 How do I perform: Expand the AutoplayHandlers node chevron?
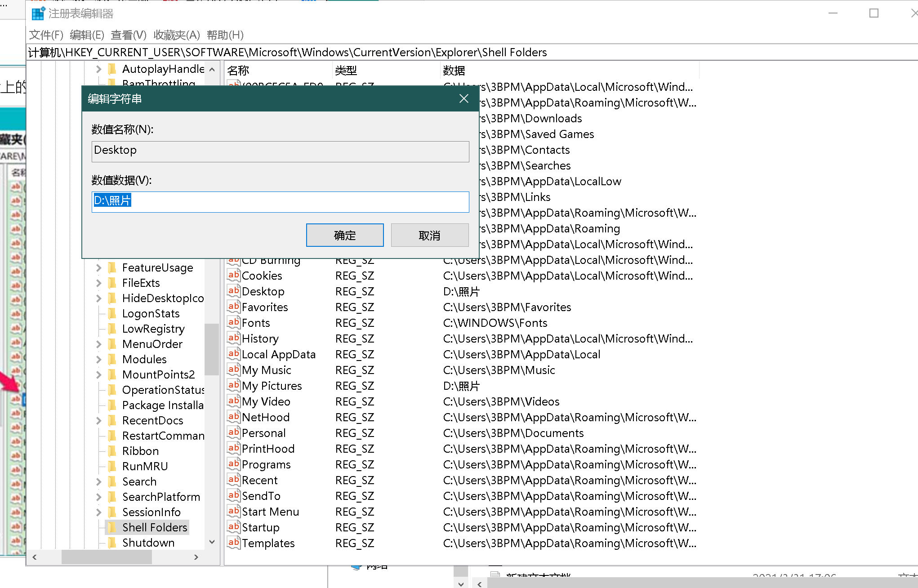(99, 69)
